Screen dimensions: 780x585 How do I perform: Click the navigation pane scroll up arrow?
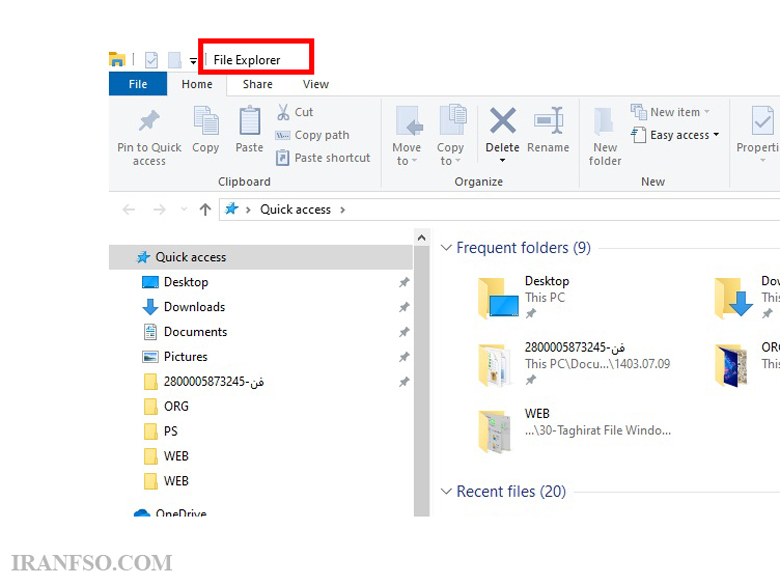(x=421, y=238)
